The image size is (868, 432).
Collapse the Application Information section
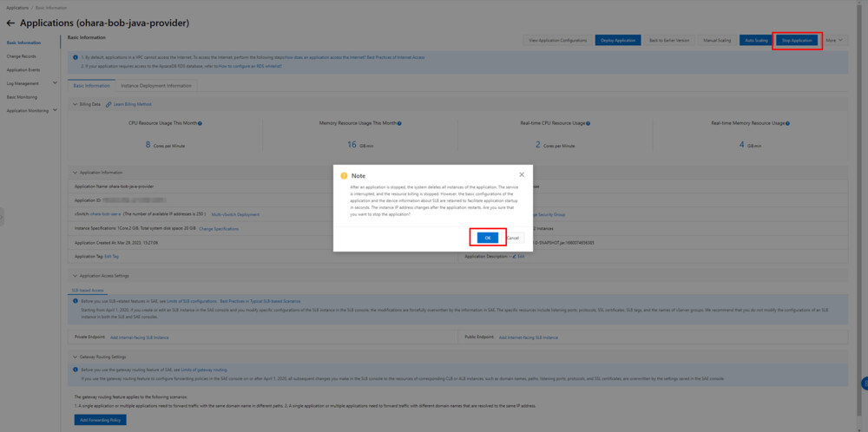[x=76, y=173]
